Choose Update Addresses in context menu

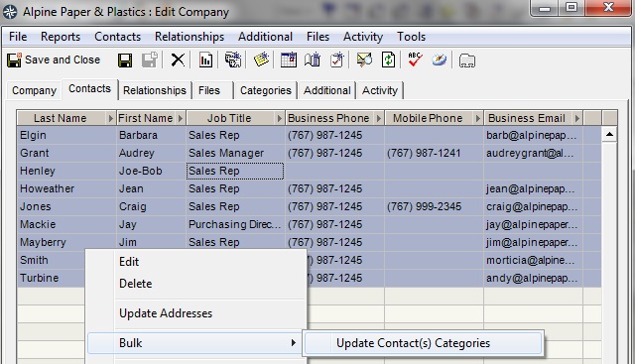166,313
